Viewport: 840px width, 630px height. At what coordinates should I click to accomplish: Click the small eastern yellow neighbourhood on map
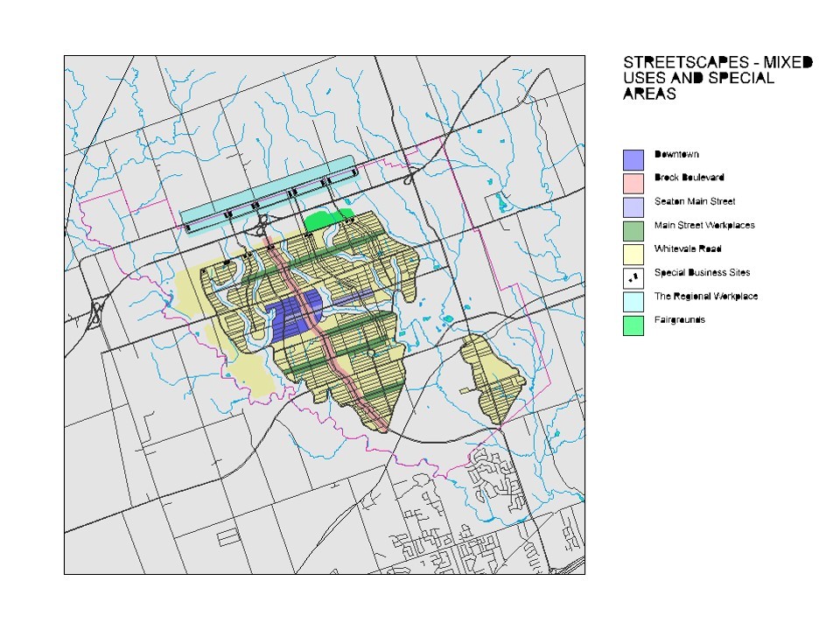click(x=492, y=379)
